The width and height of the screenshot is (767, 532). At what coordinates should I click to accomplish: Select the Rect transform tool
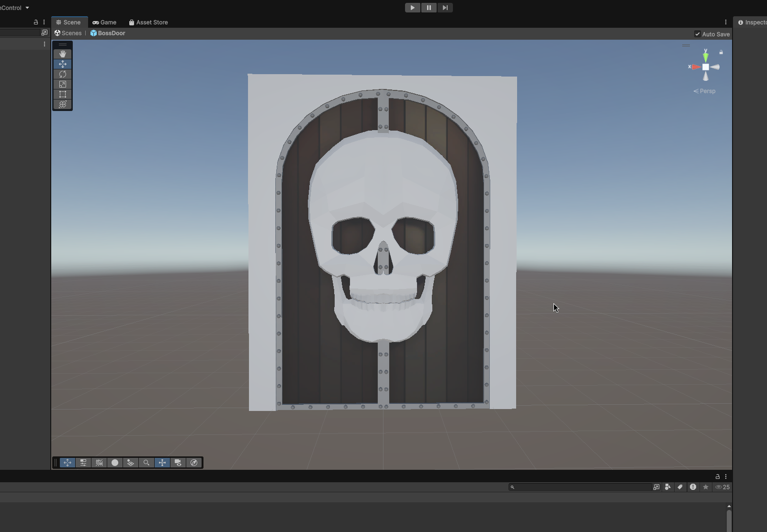pyautogui.click(x=62, y=94)
